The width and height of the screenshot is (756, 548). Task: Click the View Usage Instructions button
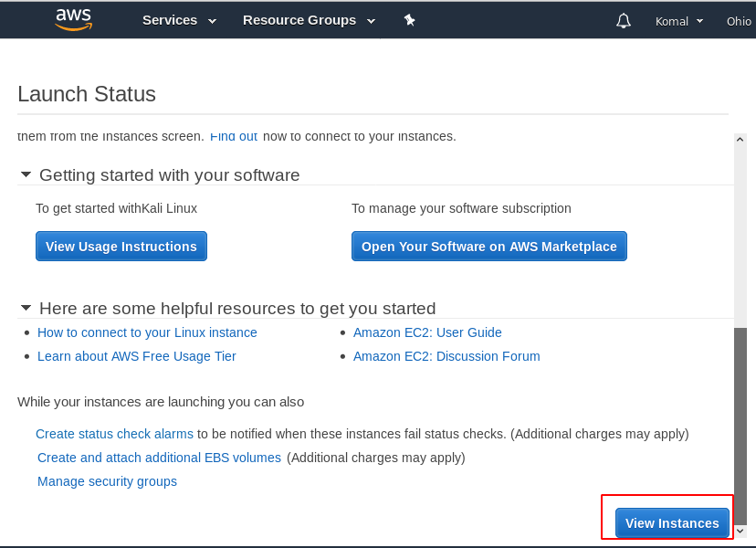pyautogui.click(x=121, y=247)
